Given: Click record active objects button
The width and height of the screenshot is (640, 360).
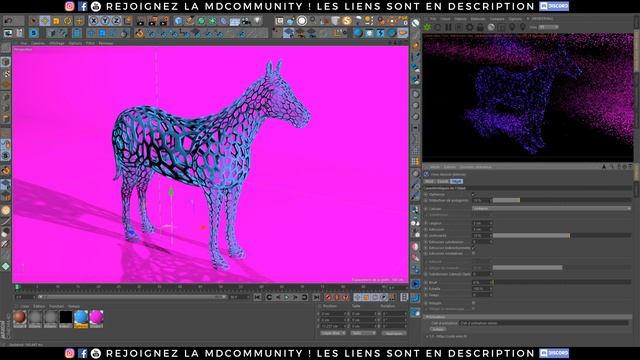Looking at the screenshot, I should point(328,297).
